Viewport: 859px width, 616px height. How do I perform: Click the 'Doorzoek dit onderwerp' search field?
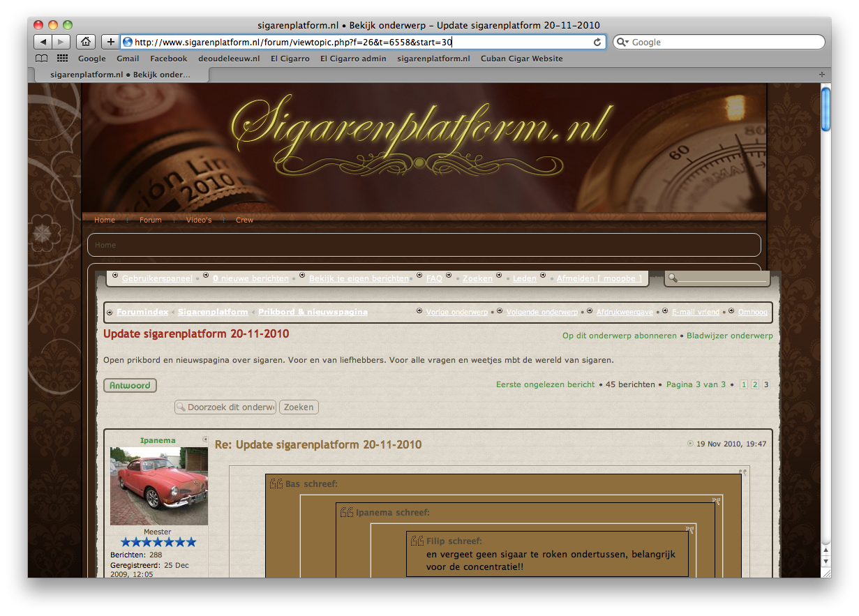[225, 407]
